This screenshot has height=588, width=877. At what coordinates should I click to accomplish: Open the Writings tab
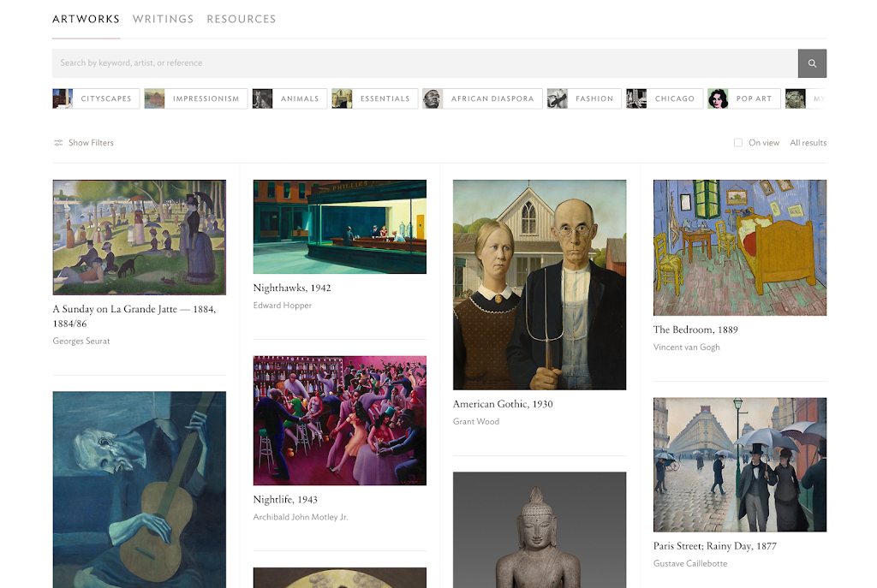[x=164, y=19]
